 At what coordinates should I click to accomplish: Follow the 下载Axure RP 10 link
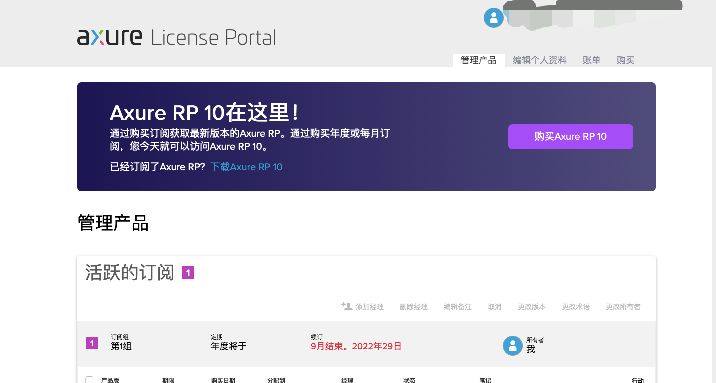coord(247,167)
